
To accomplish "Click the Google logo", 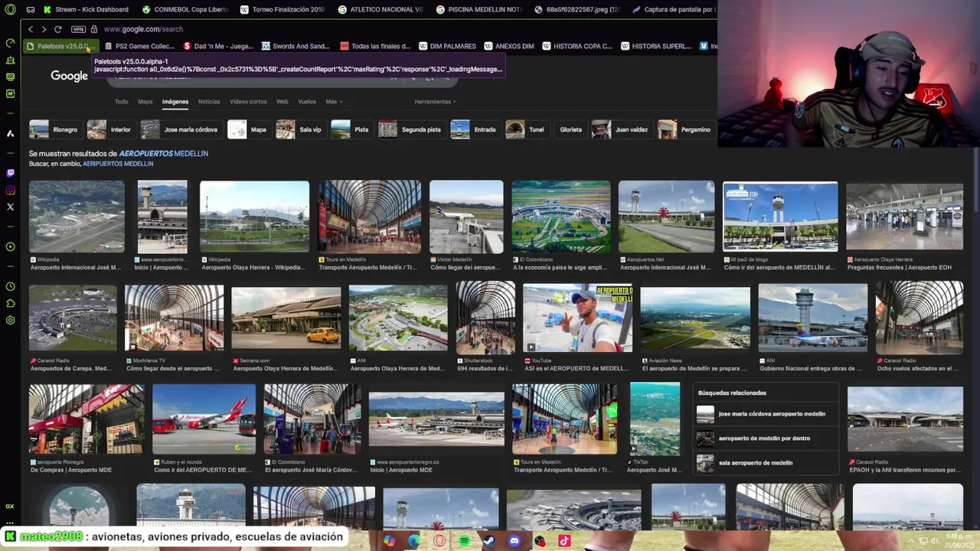I will 70,76.
